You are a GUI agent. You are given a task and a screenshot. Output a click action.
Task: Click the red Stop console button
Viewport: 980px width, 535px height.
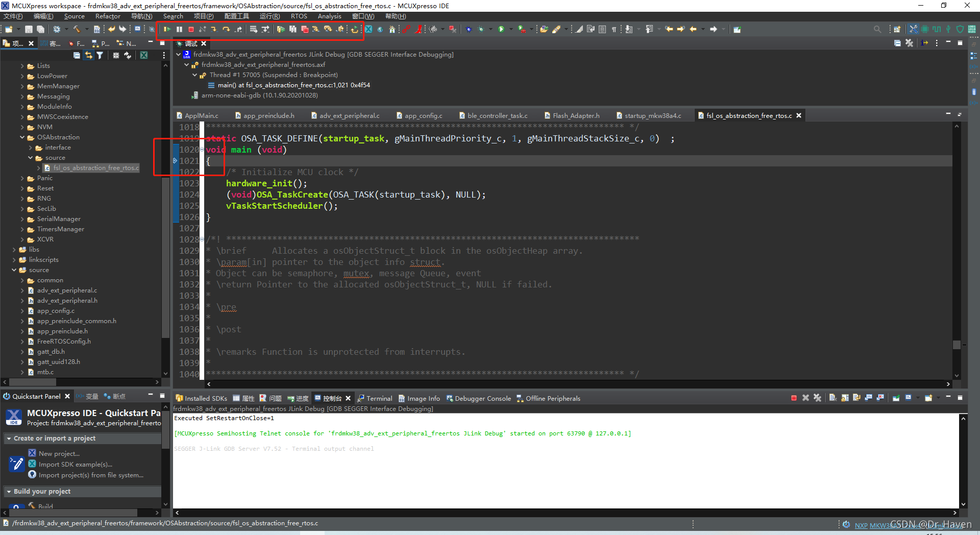794,398
